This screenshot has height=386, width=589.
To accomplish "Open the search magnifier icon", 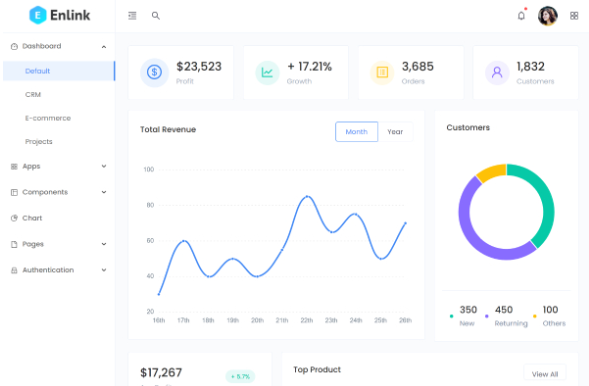I will (156, 16).
